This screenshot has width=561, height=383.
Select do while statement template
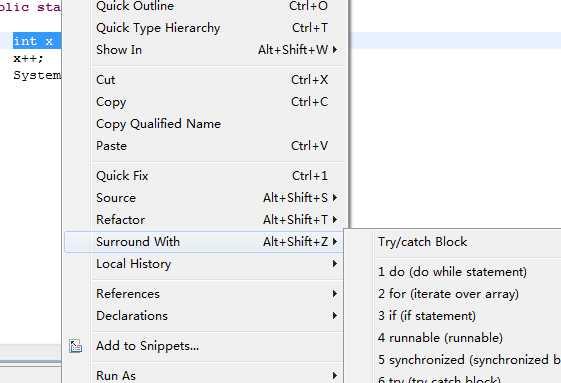(x=453, y=272)
